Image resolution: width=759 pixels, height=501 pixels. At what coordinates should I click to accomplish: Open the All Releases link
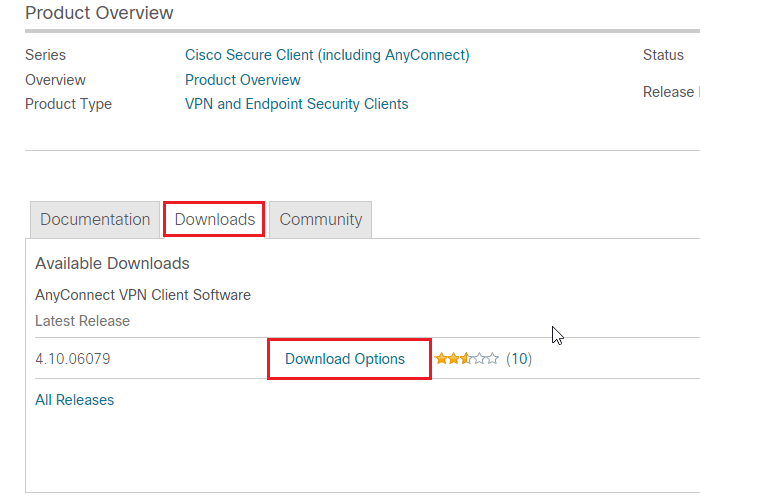point(75,400)
